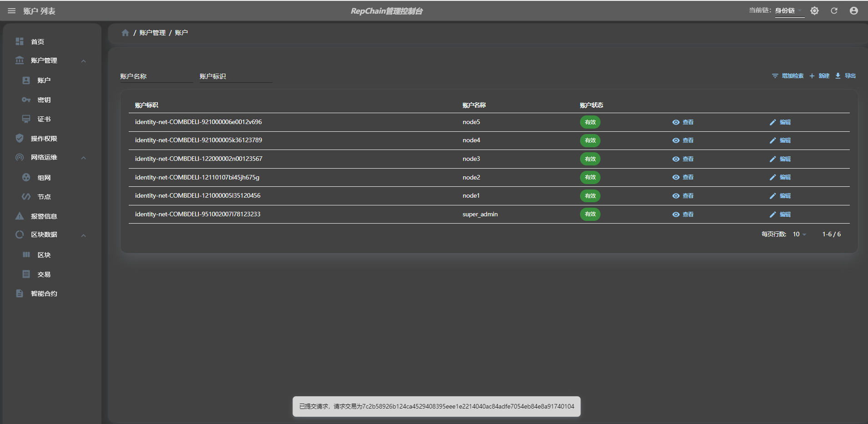Screen dimensions: 868x424
Task: Click pencil edit icon for node4 row
Action: pyautogui.click(x=772, y=140)
